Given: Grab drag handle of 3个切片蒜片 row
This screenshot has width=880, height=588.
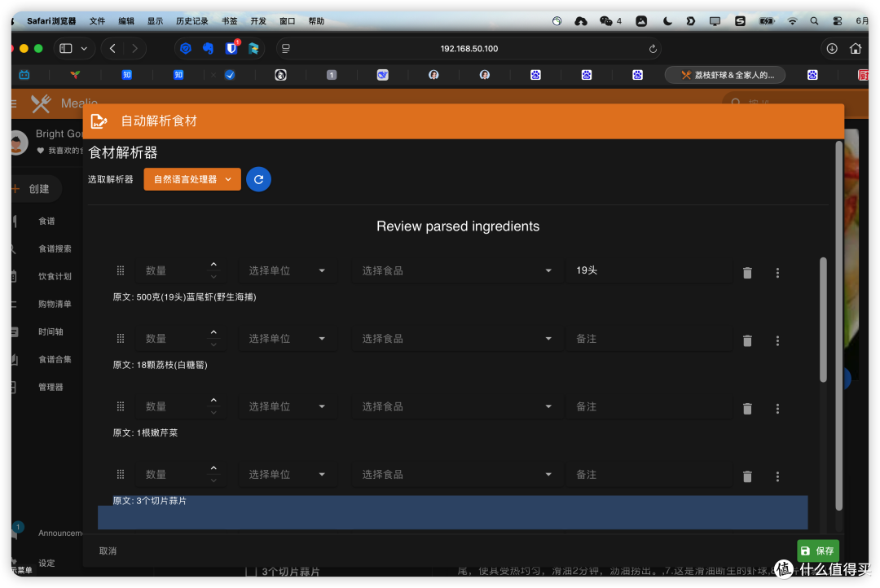Looking at the screenshot, I should (x=120, y=474).
